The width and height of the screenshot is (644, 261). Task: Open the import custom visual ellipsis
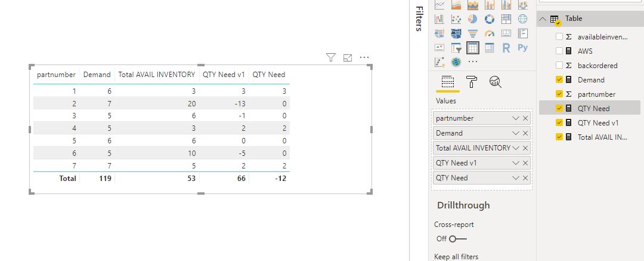click(x=473, y=62)
